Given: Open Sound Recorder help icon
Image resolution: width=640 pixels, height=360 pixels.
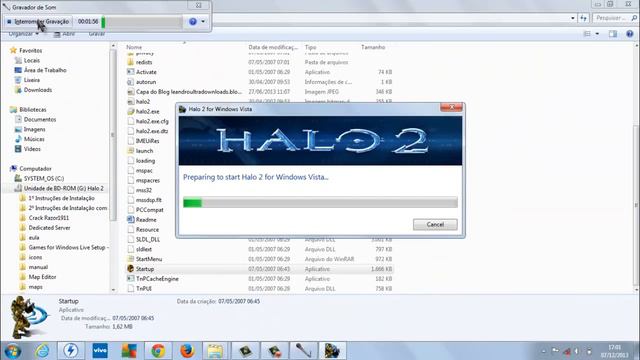Looking at the screenshot, I should point(193,22).
